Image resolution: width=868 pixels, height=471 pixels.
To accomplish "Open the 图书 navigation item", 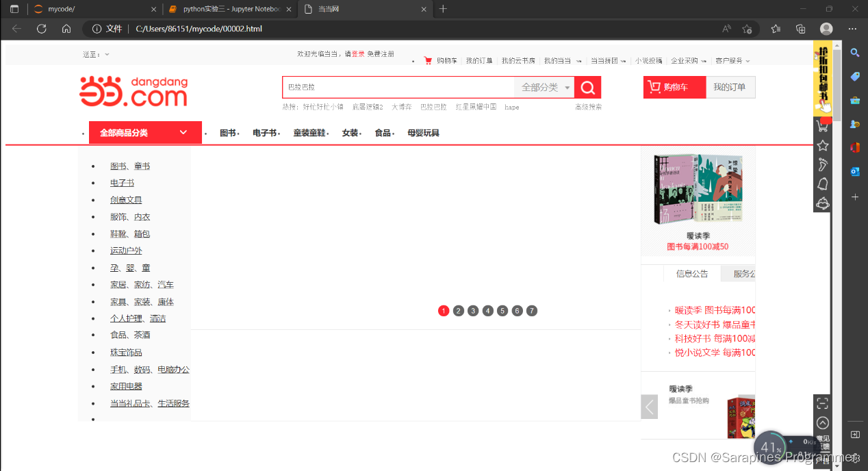I will tap(227, 133).
